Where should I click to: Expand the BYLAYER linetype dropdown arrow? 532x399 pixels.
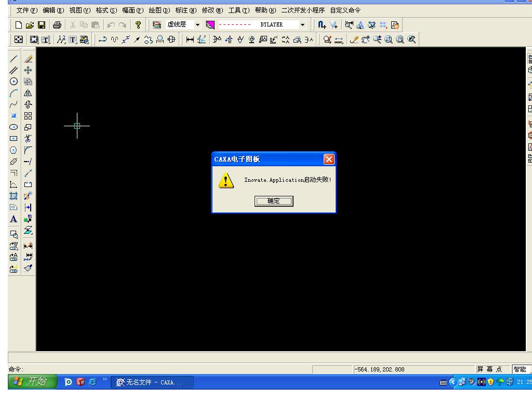(x=302, y=25)
